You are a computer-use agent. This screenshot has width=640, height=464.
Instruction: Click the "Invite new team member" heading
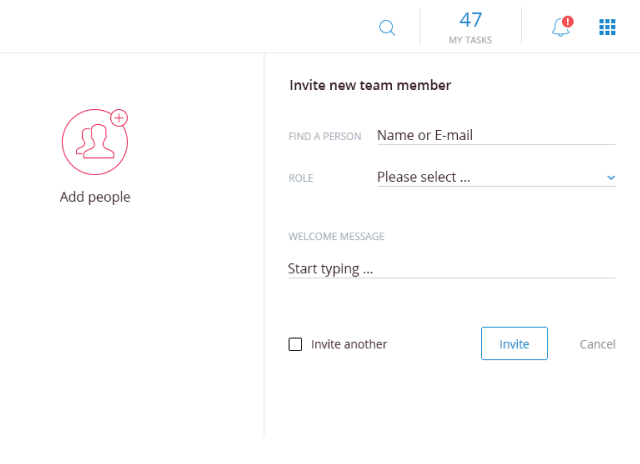pos(370,85)
